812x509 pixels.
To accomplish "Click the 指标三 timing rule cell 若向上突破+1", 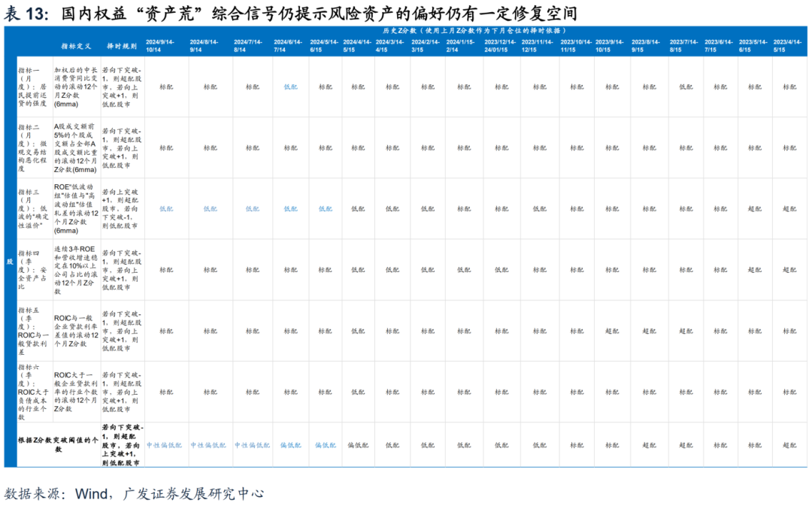I will 120,209.
